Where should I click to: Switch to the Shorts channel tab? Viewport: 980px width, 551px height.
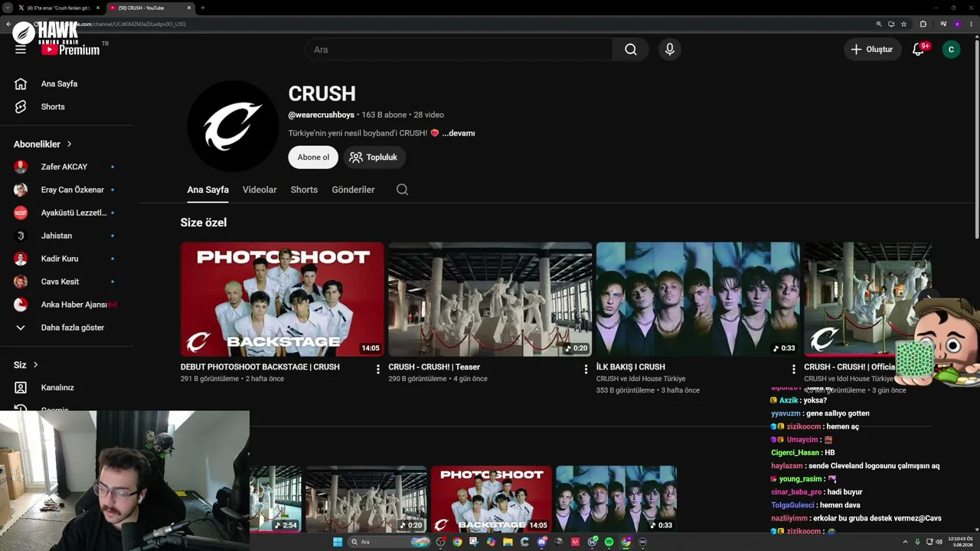point(304,190)
